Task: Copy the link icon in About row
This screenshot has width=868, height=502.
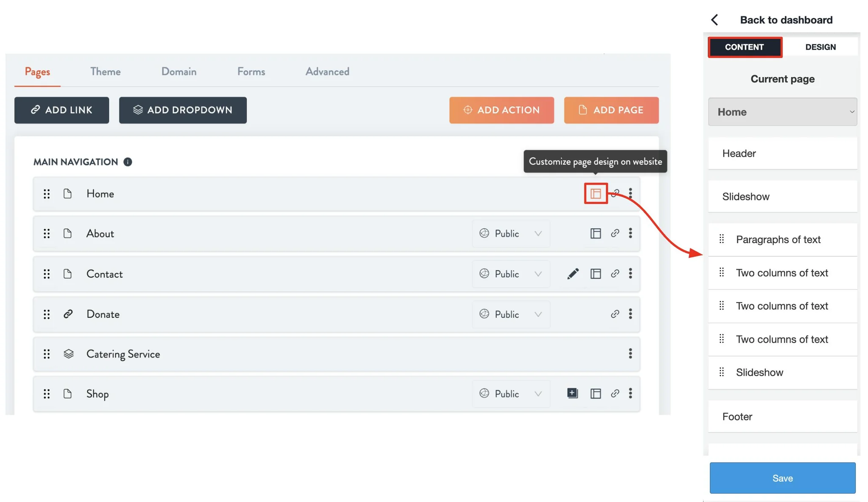Action: click(615, 233)
